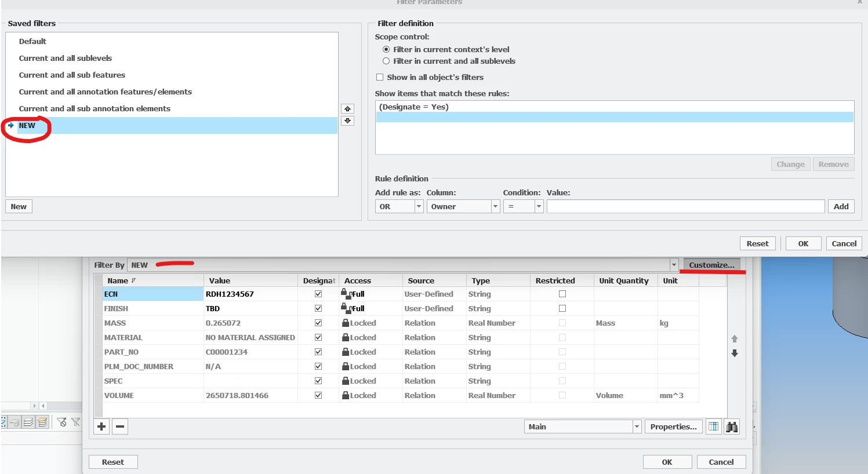Enable 'Show in all object's filters' checkbox
The width and height of the screenshot is (868, 474).
pos(380,77)
